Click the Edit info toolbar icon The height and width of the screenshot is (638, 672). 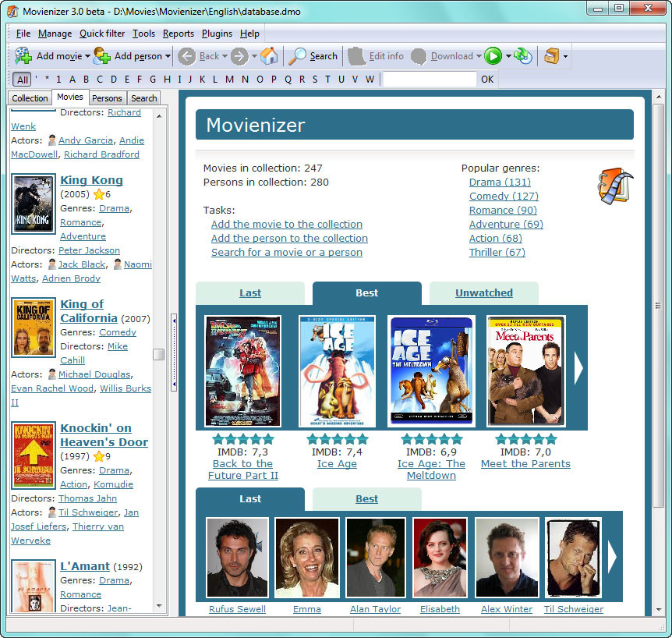click(356, 56)
